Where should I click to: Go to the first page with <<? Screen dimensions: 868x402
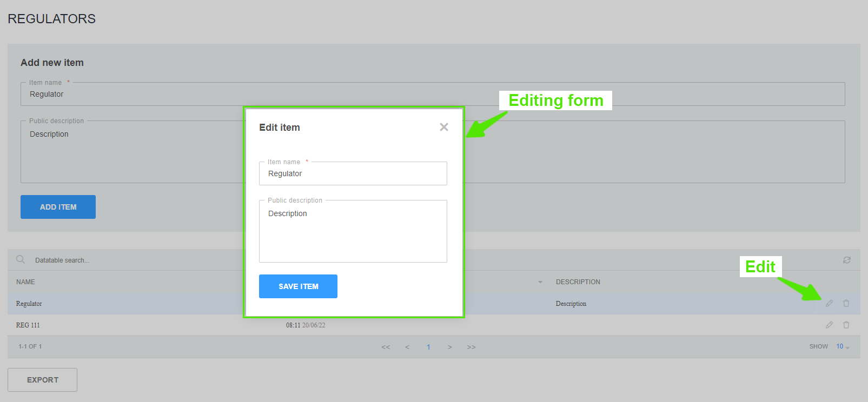pos(386,347)
